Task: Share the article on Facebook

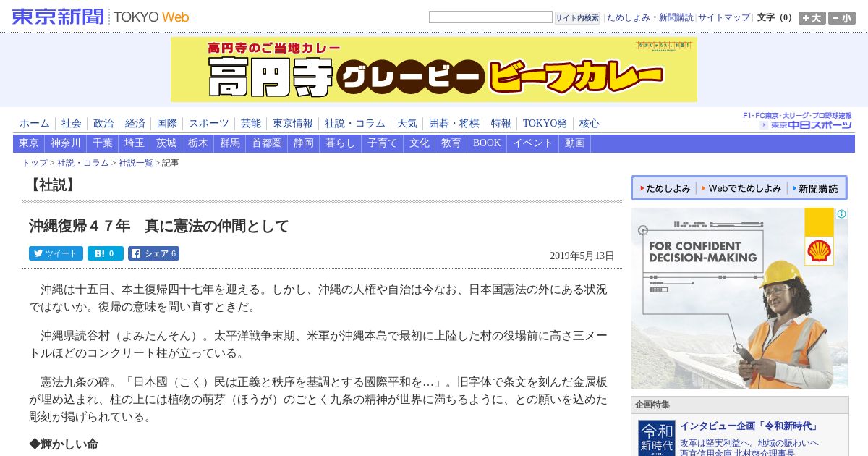Action: [x=153, y=253]
